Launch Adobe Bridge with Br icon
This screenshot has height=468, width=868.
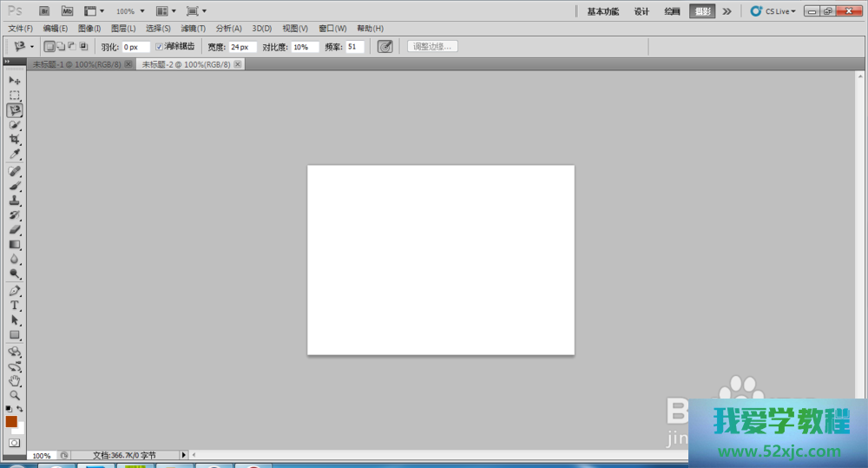point(45,11)
